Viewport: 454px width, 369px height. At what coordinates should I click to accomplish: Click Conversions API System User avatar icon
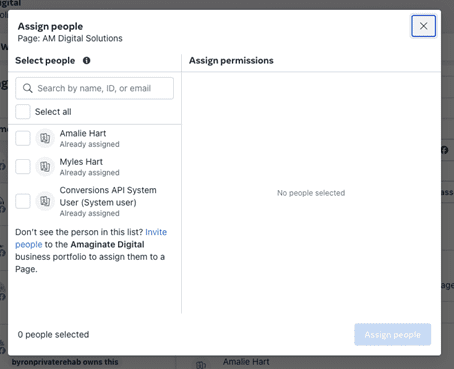click(x=45, y=201)
